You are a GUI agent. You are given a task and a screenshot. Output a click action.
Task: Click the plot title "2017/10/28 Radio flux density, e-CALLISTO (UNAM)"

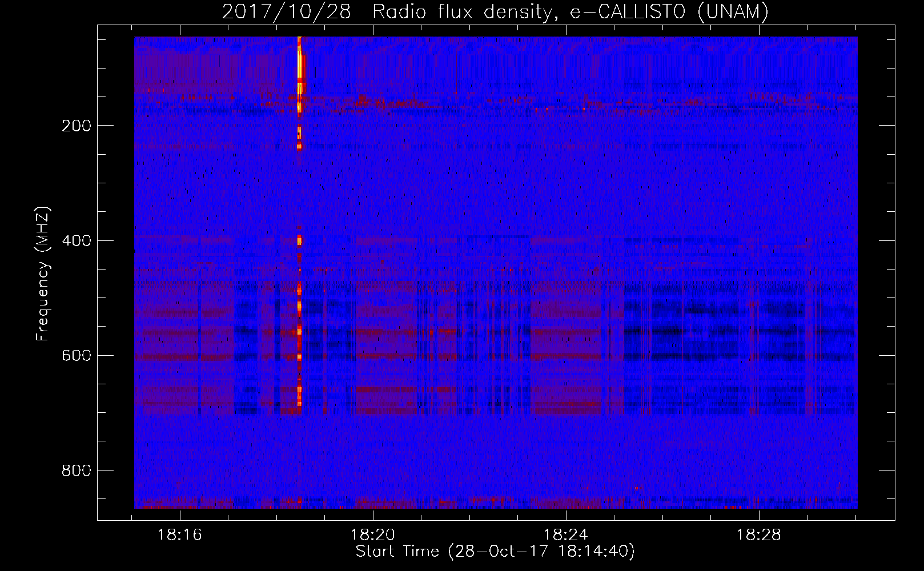click(495, 11)
